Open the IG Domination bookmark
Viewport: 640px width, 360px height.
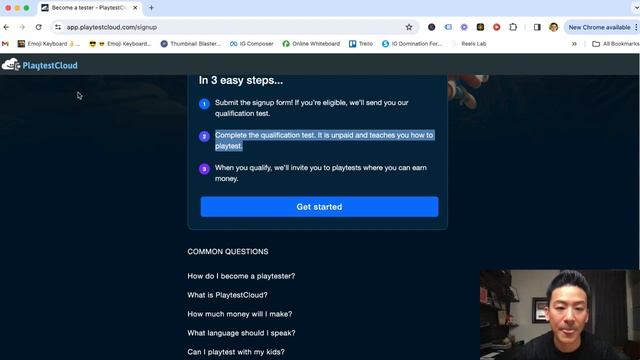(x=412, y=44)
